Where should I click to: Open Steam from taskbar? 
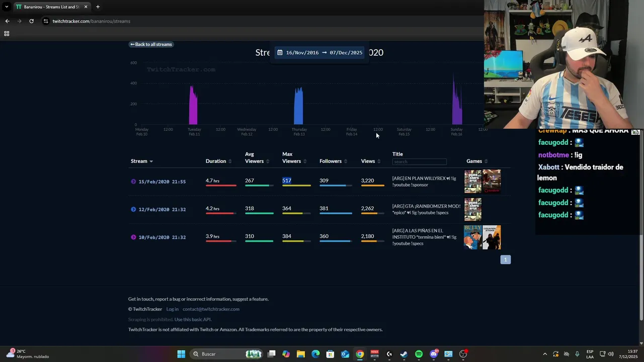(404, 354)
